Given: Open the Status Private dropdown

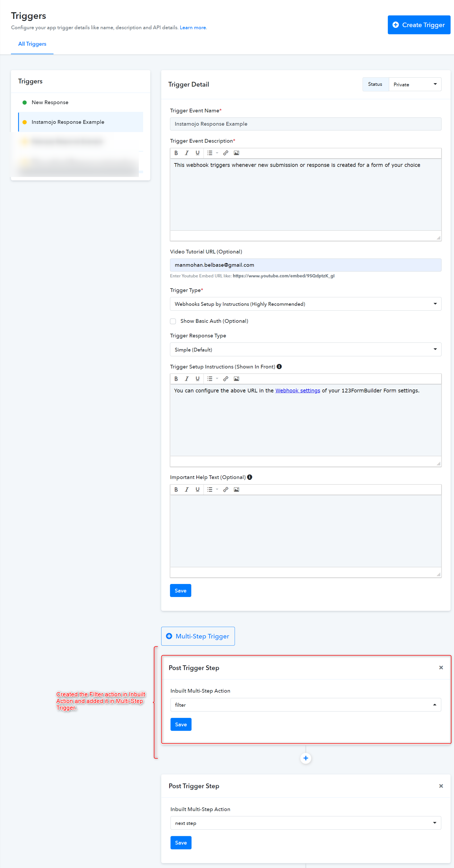Looking at the screenshot, I should (x=415, y=84).
